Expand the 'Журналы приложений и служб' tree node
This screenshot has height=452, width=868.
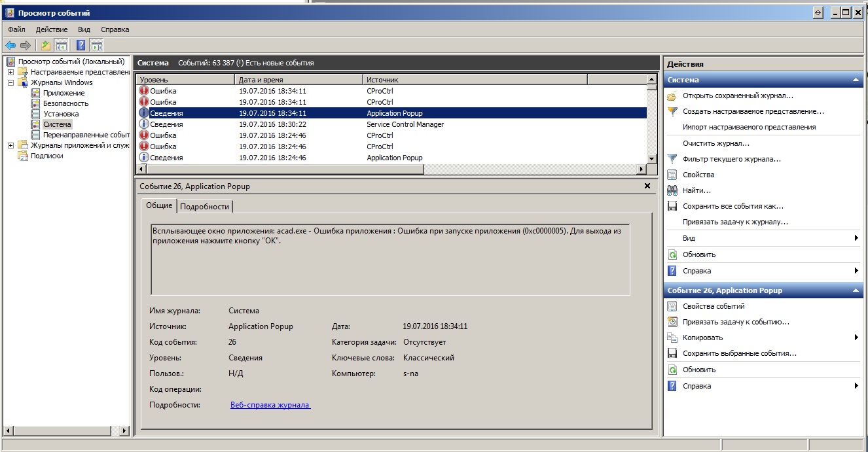11,145
